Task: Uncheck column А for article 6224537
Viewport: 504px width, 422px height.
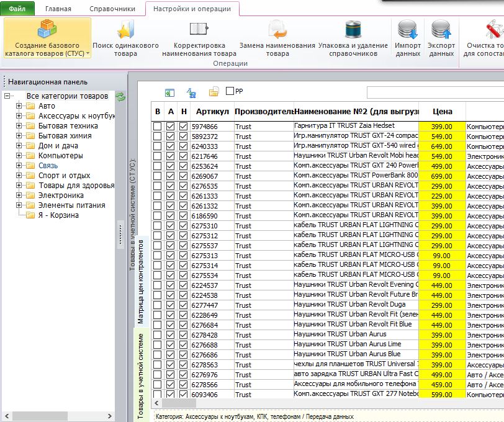Action: (x=170, y=285)
